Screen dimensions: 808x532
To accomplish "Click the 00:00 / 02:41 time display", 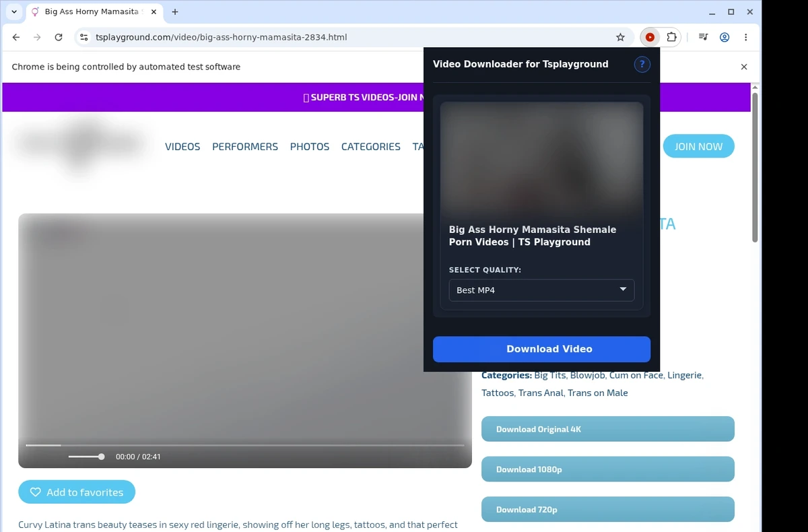I will [x=138, y=457].
